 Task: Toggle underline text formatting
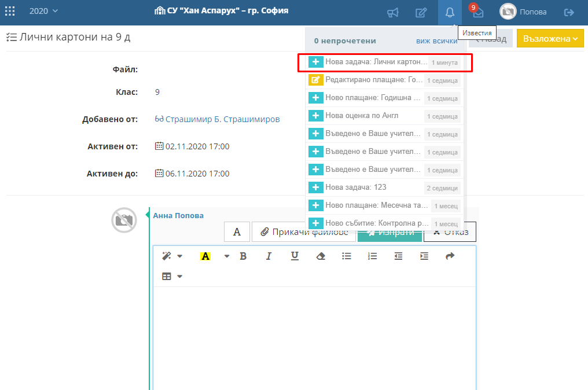(x=295, y=256)
